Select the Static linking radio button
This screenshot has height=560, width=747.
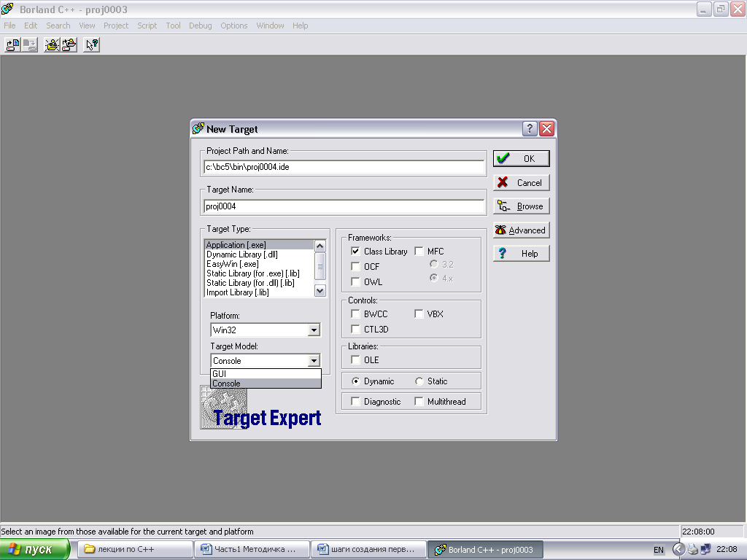coord(419,381)
